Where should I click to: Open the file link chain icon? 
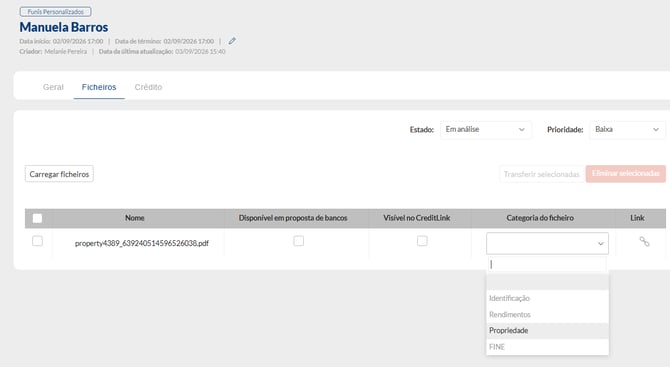pos(644,241)
